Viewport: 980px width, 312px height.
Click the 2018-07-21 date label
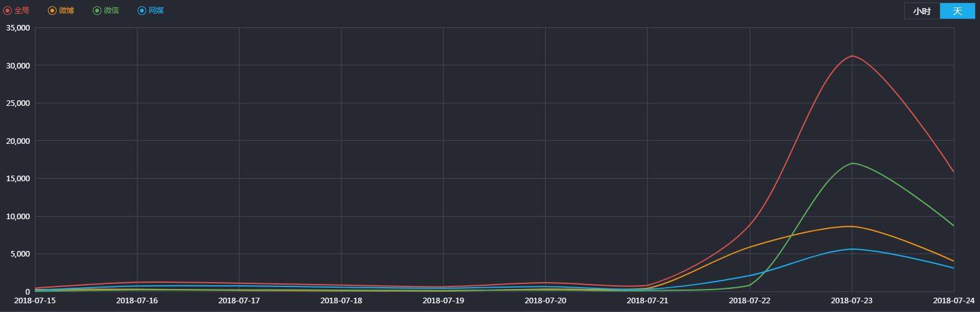(647, 301)
